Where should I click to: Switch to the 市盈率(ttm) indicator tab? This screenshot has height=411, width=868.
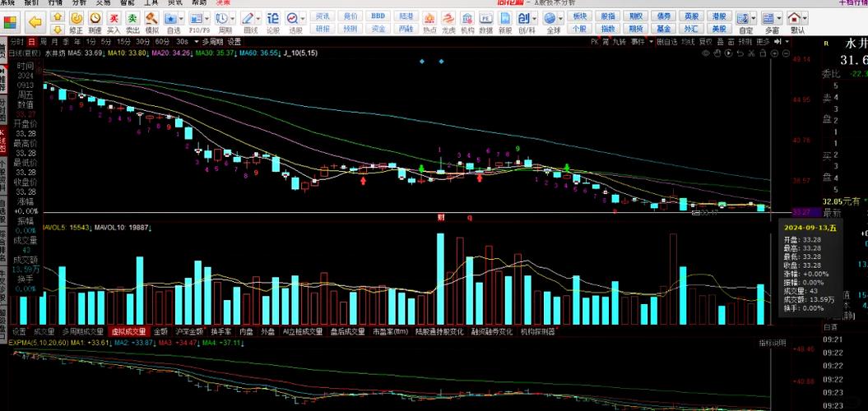point(389,332)
